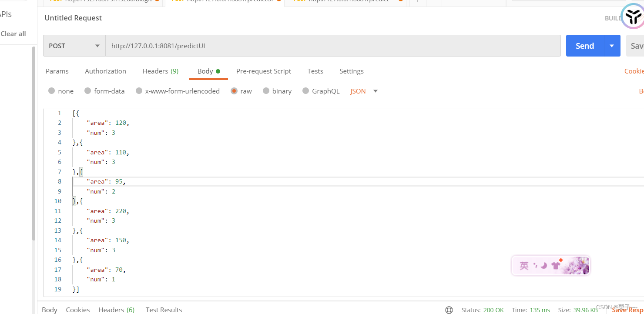Click the "num": 1 line in editor

coord(101,279)
